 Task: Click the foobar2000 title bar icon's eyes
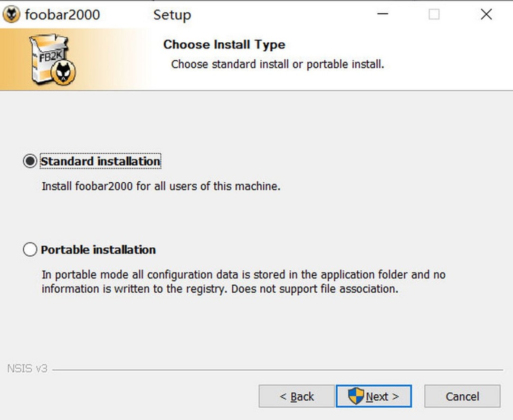11,13
